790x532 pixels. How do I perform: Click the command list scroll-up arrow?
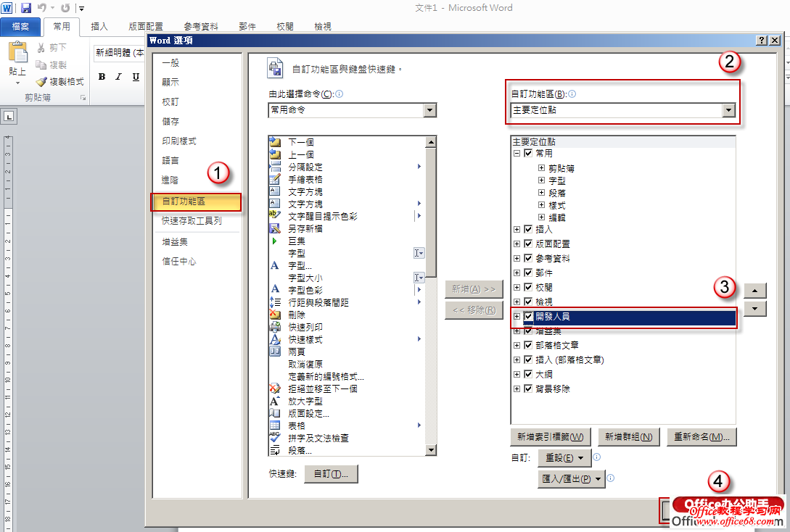(x=431, y=143)
